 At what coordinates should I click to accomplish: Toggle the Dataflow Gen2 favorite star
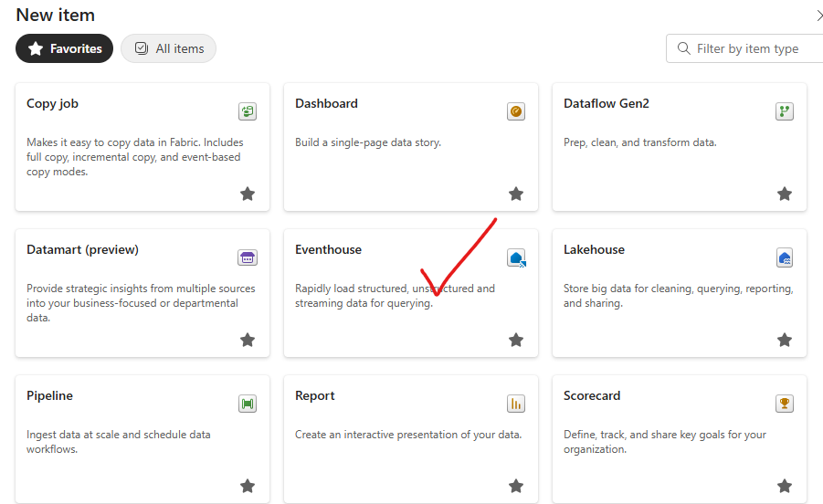[785, 194]
